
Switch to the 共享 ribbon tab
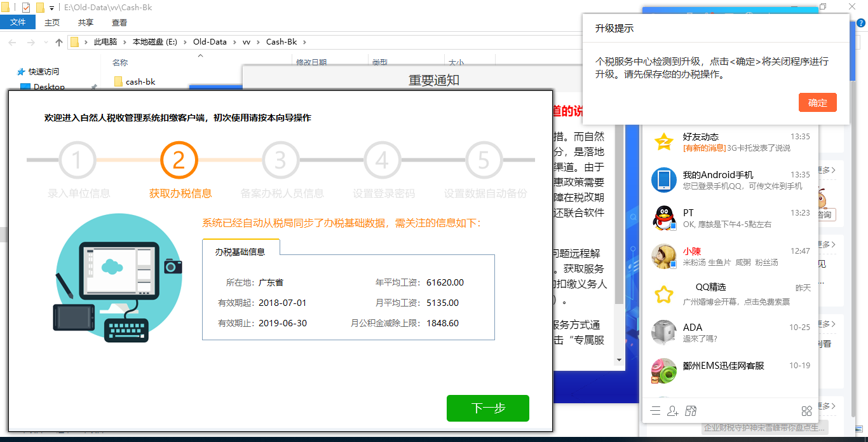pyautogui.click(x=86, y=22)
